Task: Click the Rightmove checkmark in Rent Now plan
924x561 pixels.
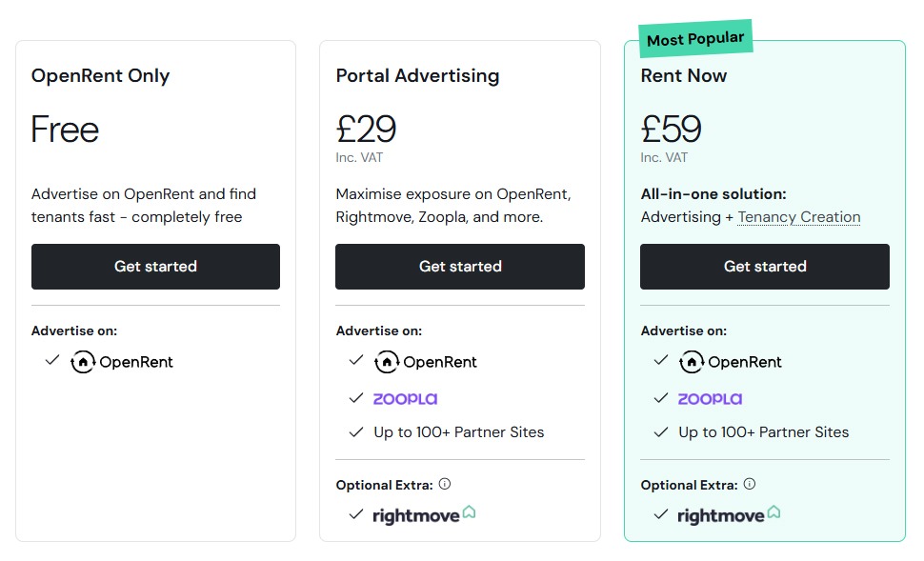Action: (x=661, y=514)
